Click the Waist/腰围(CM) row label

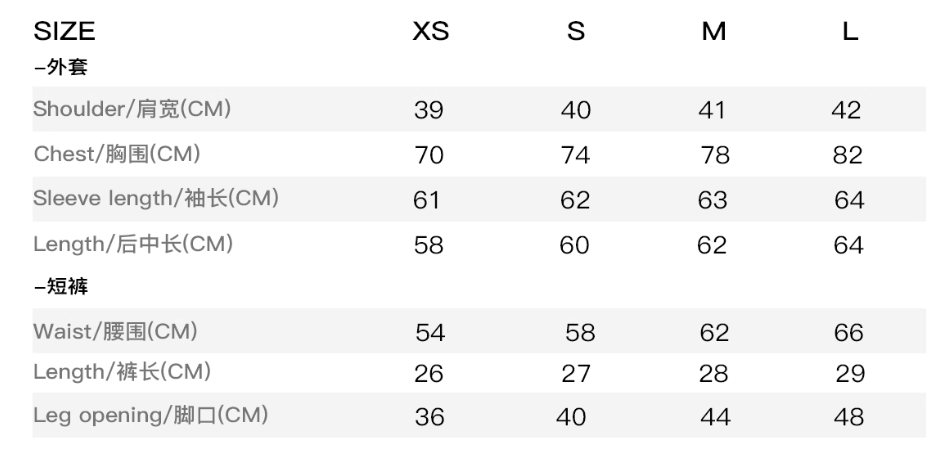115,331
